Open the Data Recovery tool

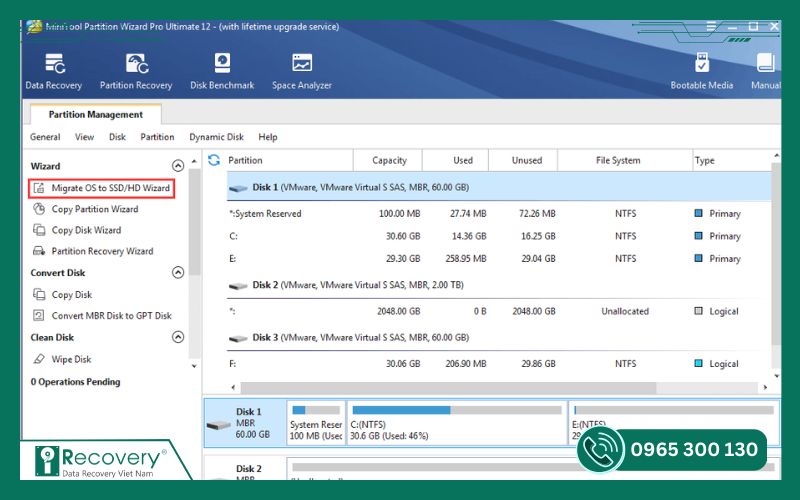[54, 71]
